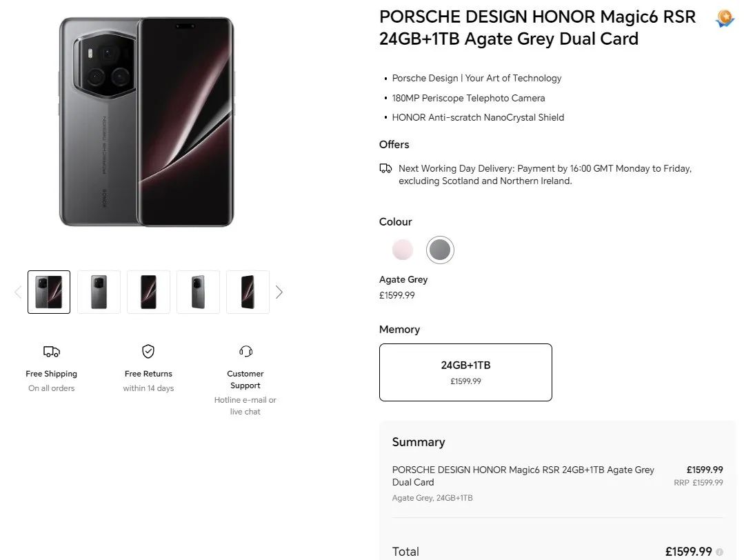Screen dimensions: 744x560
Task: Click the main product image
Action: [147, 122]
